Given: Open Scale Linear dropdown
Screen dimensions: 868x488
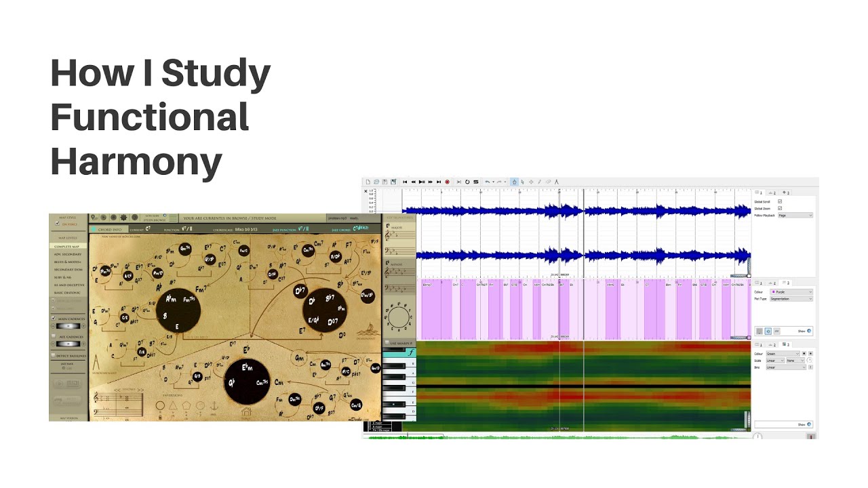Looking at the screenshot, I should [775, 360].
